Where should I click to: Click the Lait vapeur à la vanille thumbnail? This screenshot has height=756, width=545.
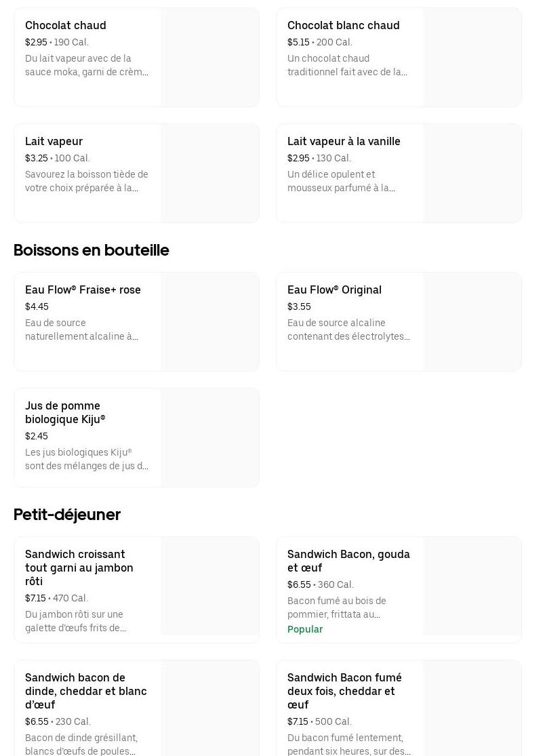click(x=472, y=174)
